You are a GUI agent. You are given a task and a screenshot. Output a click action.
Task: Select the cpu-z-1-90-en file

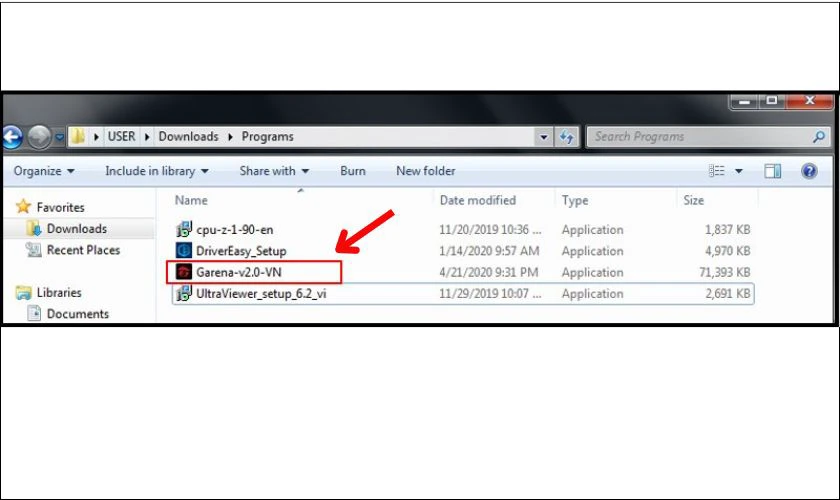coord(234,230)
